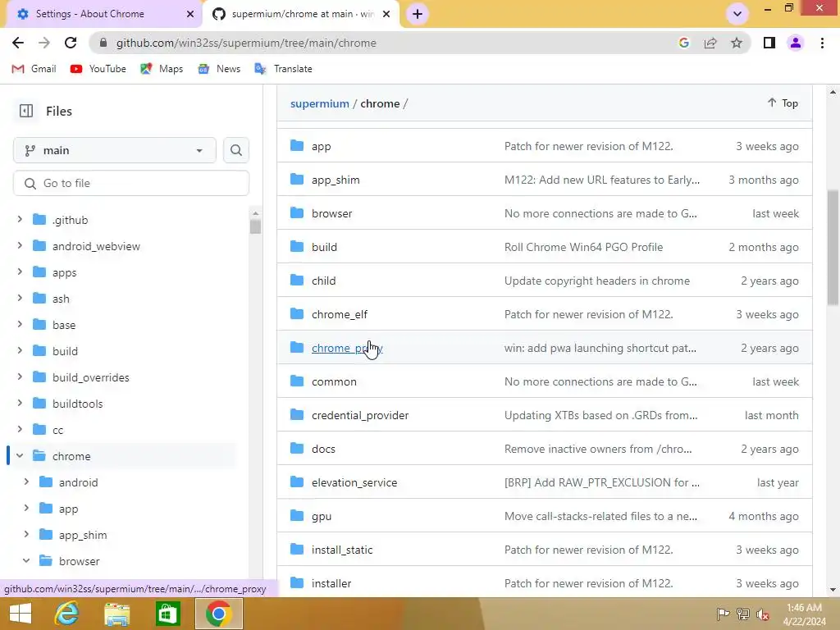
Task: Expand the .github tree folder
Action: click(x=20, y=219)
